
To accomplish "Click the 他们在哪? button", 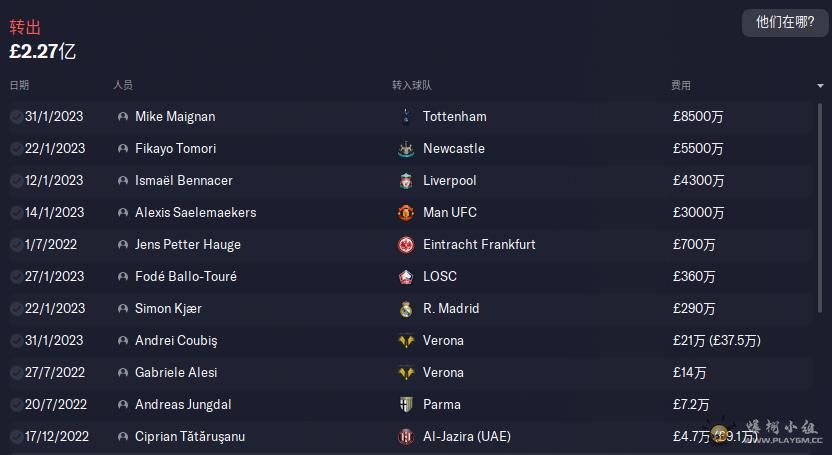I will pyautogui.click(x=785, y=22).
